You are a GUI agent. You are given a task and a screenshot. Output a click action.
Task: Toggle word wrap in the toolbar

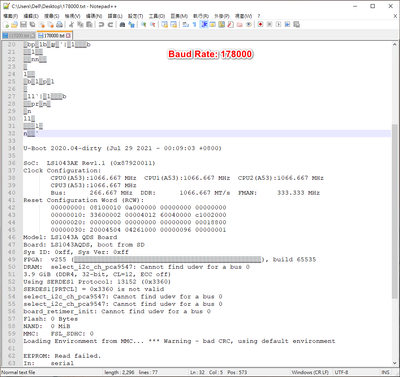pyautogui.click(x=186, y=25)
